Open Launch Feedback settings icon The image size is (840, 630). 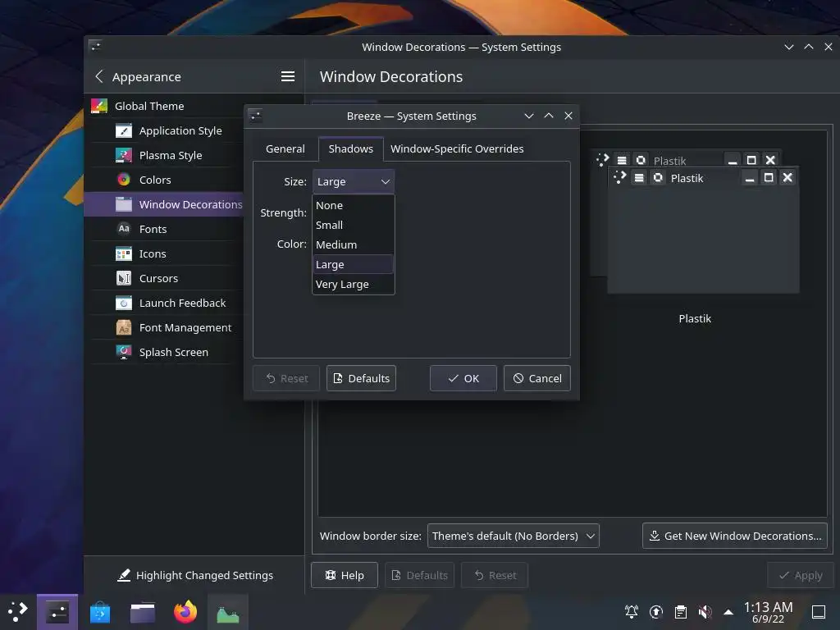point(124,304)
